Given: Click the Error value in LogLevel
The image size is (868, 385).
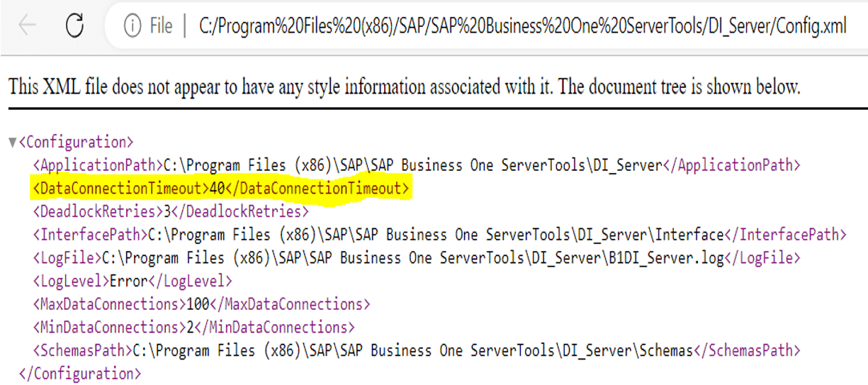Looking at the screenshot, I should pos(128,281).
